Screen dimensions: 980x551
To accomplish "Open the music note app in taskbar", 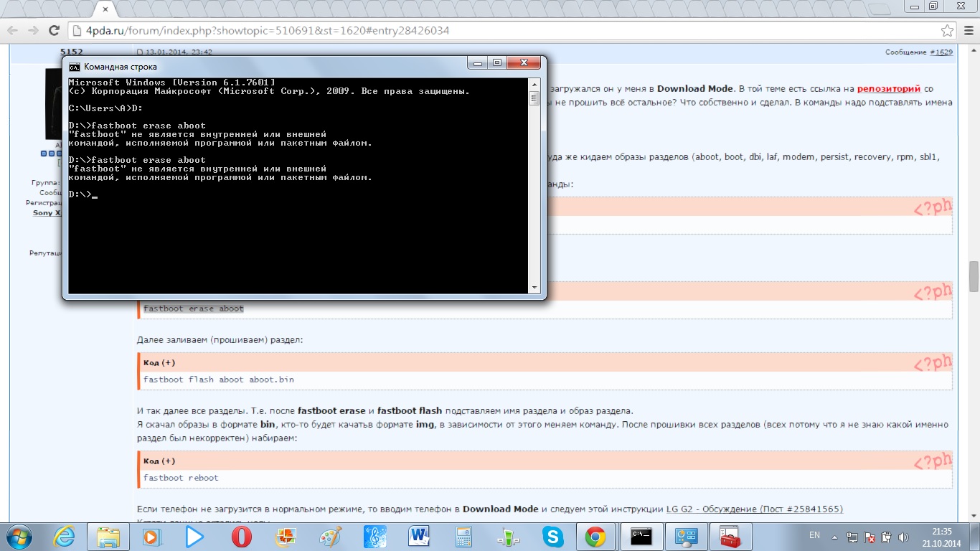I will (x=374, y=537).
